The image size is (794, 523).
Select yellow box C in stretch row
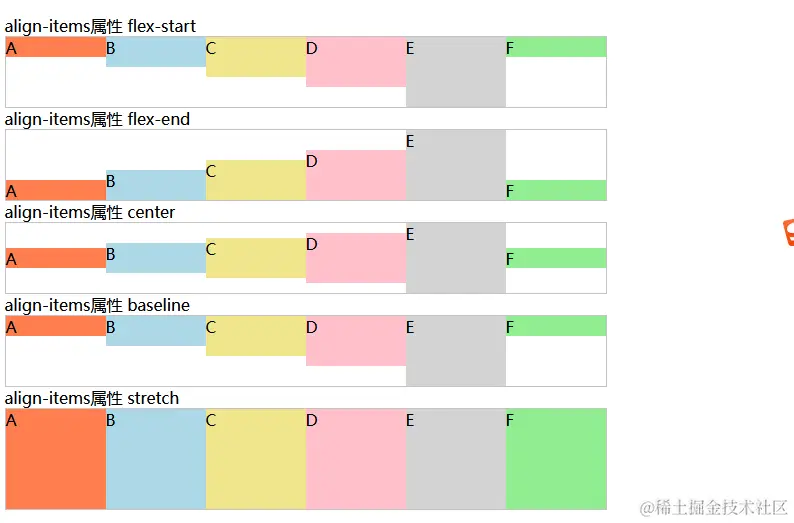pyautogui.click(x=256, y=459)
